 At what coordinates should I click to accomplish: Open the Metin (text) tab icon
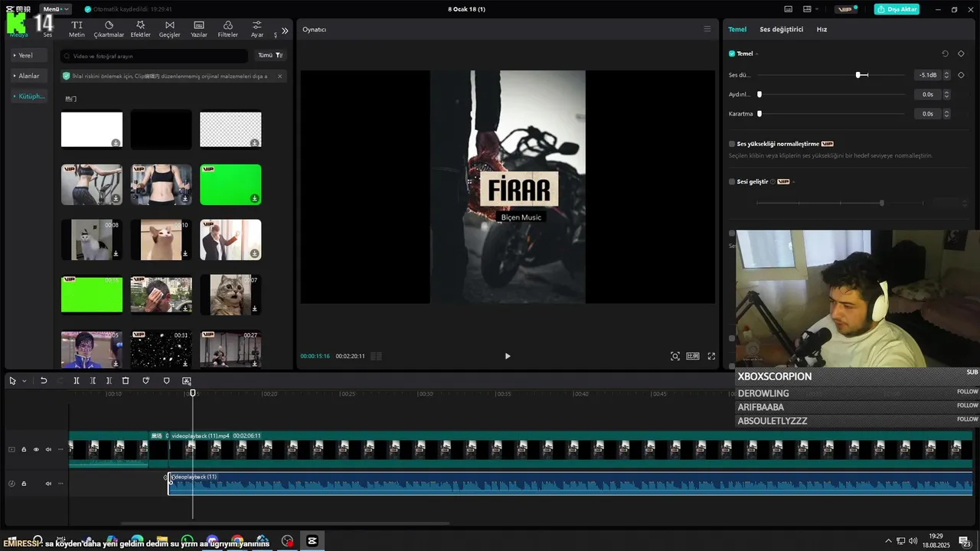click(x=77, y=29)
